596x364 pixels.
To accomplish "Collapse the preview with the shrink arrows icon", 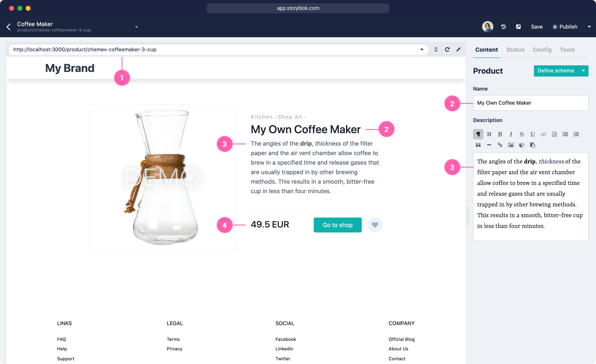I will click(x=458, y=49).
